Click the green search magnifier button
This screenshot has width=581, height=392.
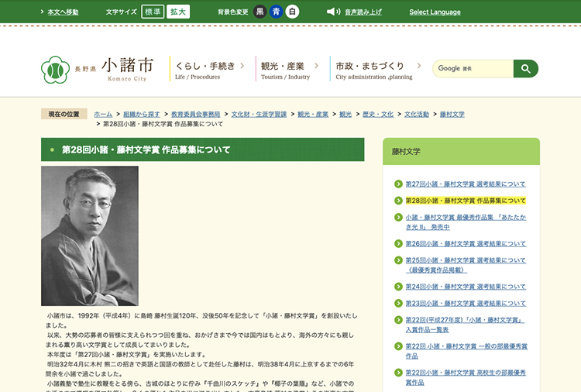pyautogui.click(x=525, y=68)
